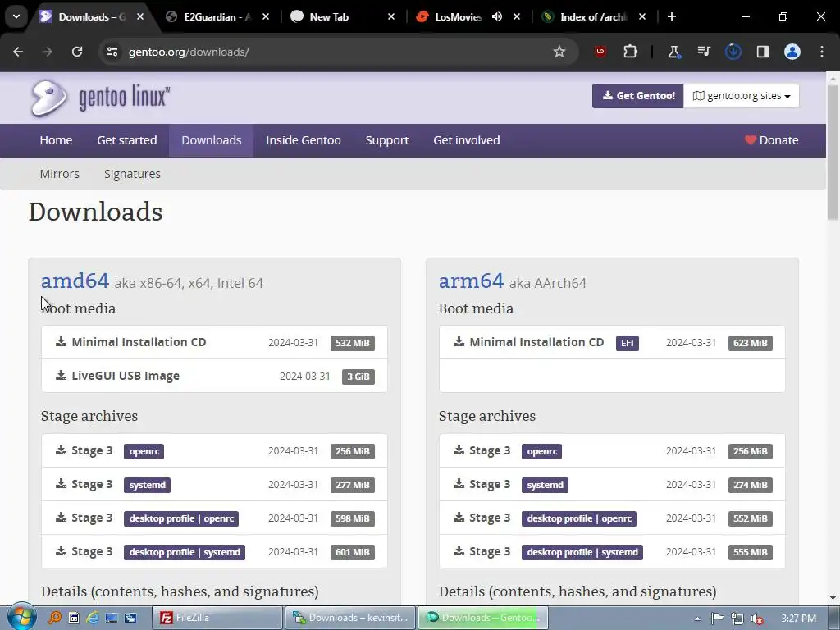
Task: Open the Signatures sub-navigation link
Action: tap(132, 174)
